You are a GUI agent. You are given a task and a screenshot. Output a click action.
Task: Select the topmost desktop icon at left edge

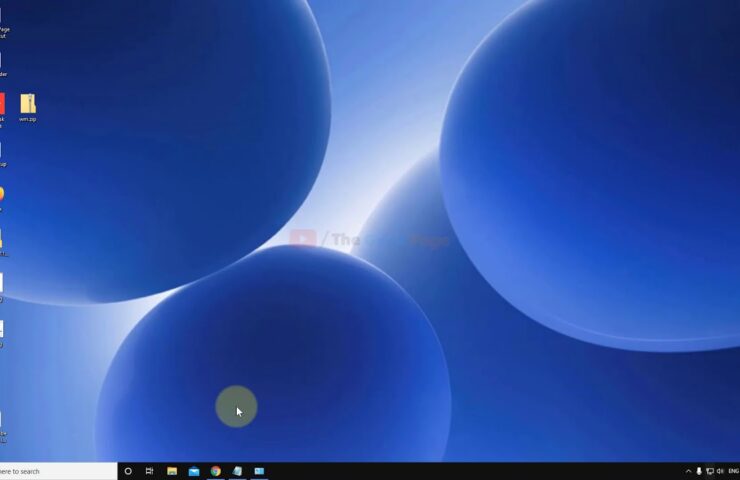coord(2,16)
